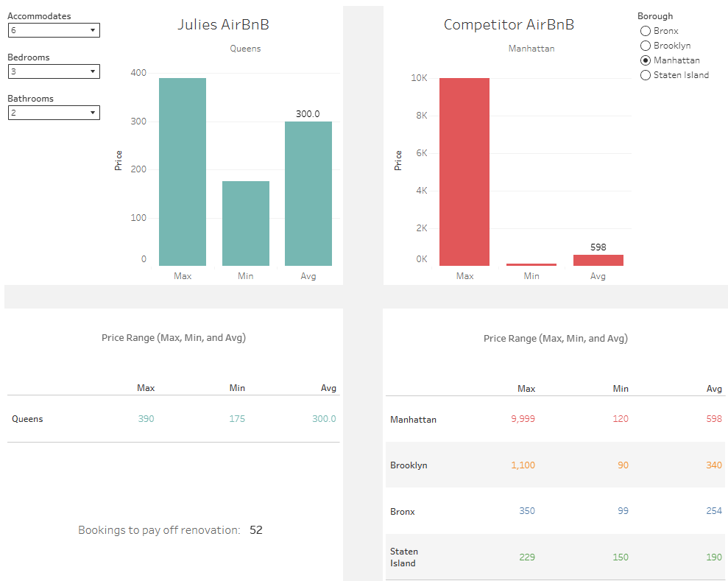This screenshot has height=581, width=728.
Task: Click the Max column header in Queens table
Action: point(146,388)
